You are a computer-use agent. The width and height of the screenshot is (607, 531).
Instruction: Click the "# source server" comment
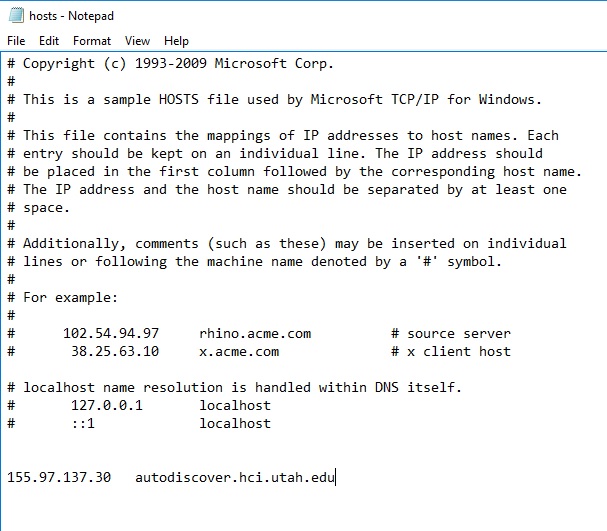(451, 334)
